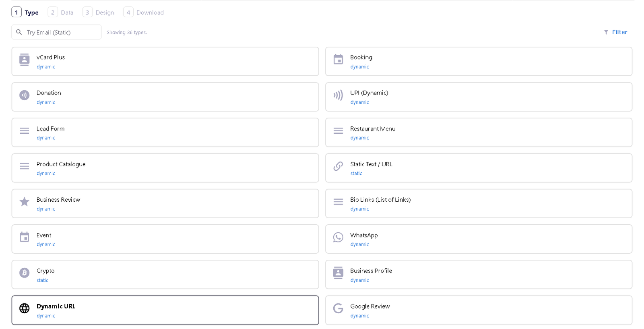Choose the UPI (Dynamic) label
The height and width of the screenshot is (329, 644).
[369, 93]
